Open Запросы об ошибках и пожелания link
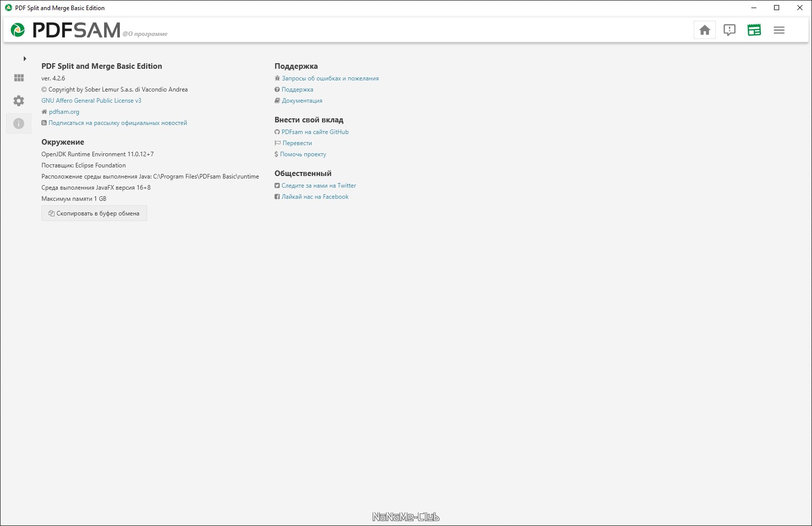The height and width of the screenshot is (526, 812). [330, 78]
